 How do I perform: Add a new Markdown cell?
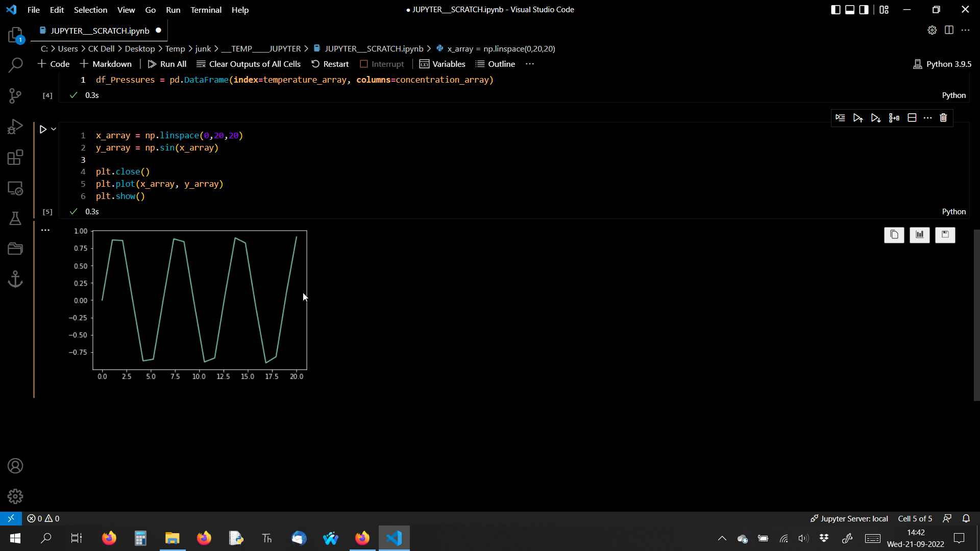106,64
